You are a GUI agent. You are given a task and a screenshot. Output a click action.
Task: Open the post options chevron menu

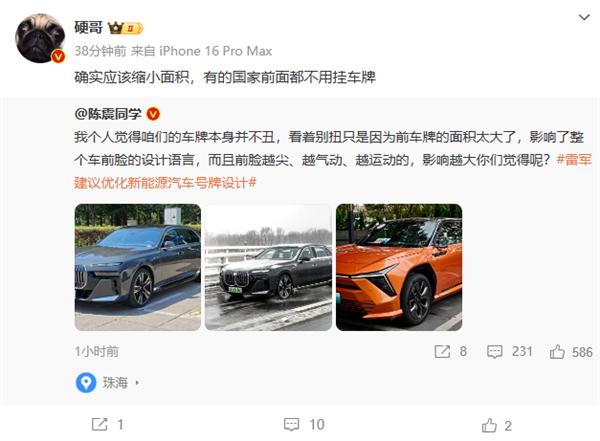(x=584, y=18)
